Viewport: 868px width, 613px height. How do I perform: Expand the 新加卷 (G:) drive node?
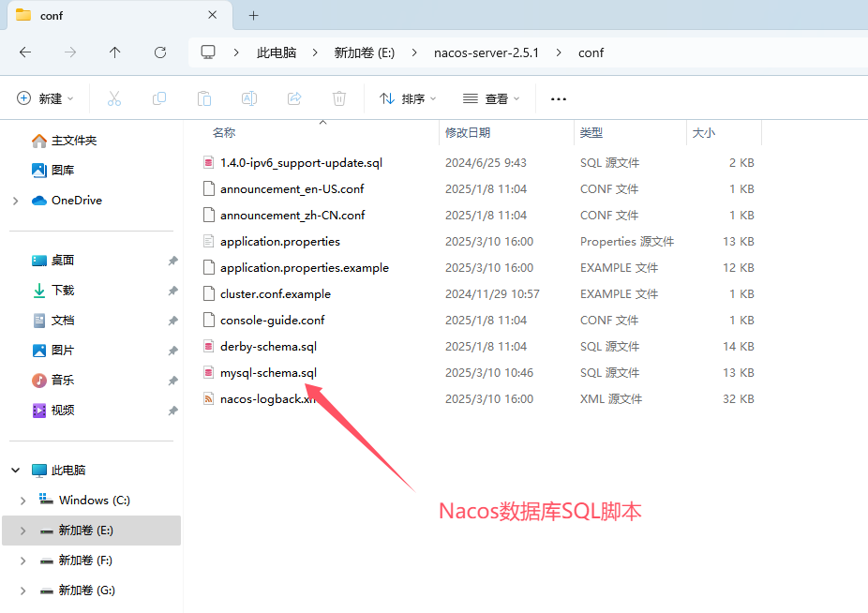(22, 591)
